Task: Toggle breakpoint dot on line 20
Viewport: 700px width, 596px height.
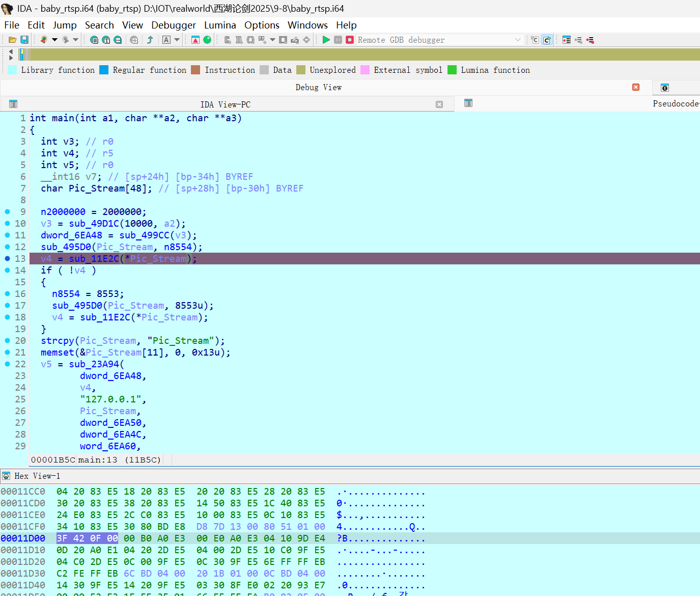Action: pyautogui.click(x=8, y=341)
